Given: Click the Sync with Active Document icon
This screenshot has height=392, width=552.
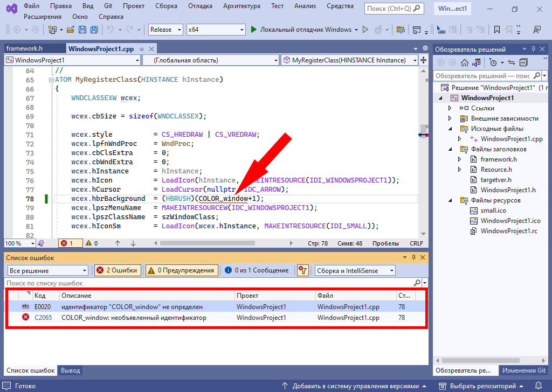Looking at the screenshot, I should (511, 62).
